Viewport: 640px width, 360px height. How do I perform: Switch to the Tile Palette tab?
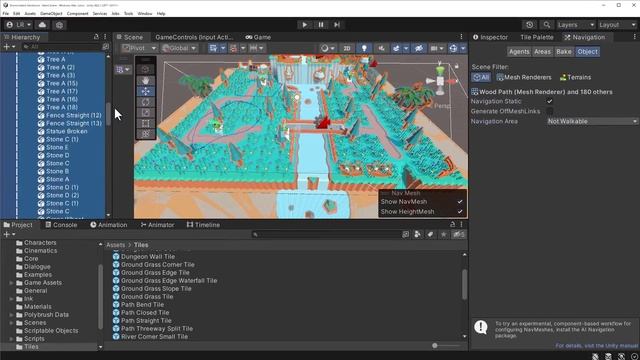537,37
